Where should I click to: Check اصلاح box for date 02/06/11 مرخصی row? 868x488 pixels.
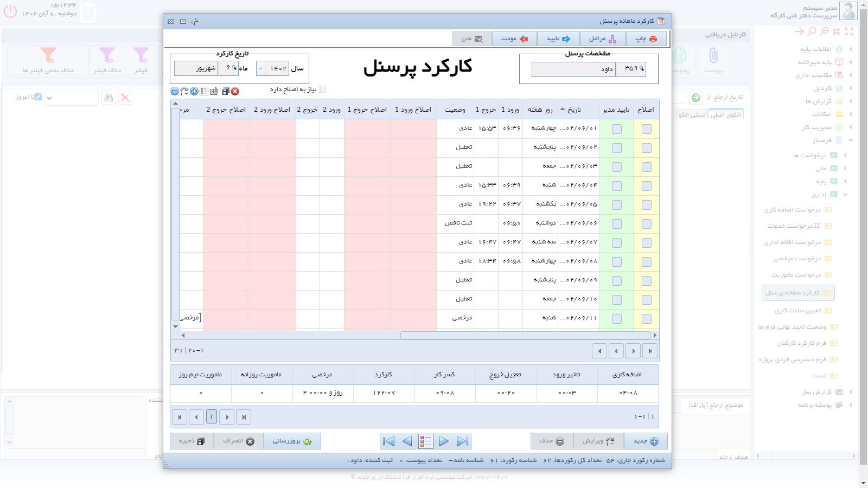point(646,319)
